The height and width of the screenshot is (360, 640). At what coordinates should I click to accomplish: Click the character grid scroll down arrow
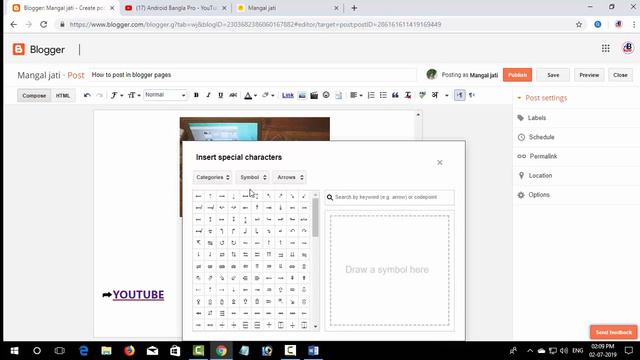pos(316,327)
